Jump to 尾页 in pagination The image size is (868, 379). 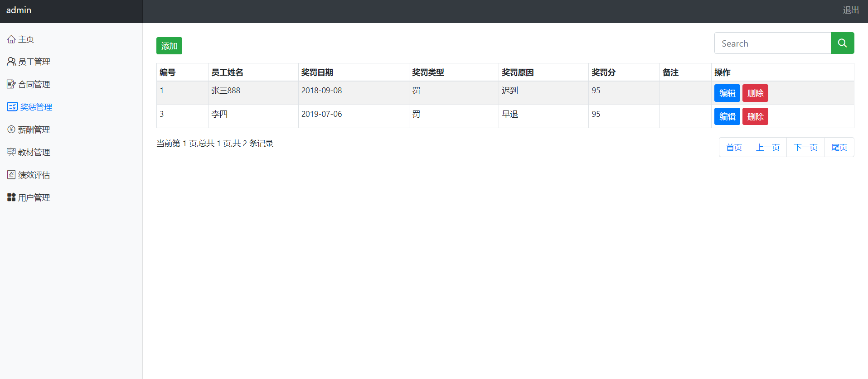[839, 147]
